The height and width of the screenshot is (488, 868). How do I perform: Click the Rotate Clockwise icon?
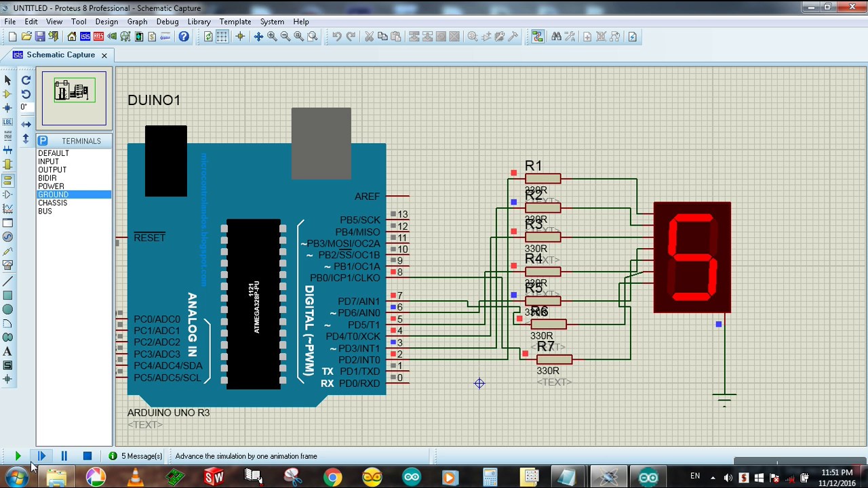[x=26, y=80]
